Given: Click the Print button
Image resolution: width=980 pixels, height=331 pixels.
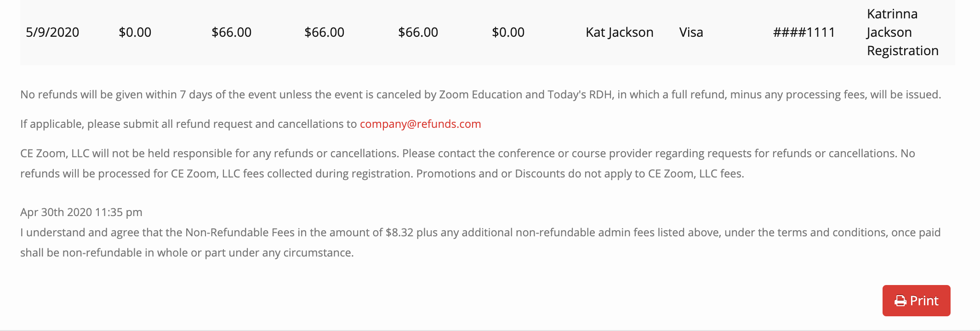Looking at the screenshot, I should point(916,301).
